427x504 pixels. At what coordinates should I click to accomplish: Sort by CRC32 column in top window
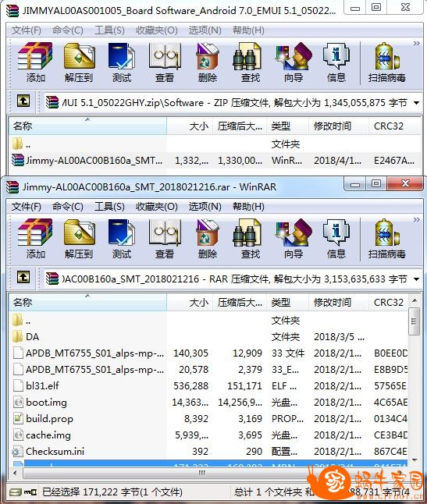click(394, 126)
